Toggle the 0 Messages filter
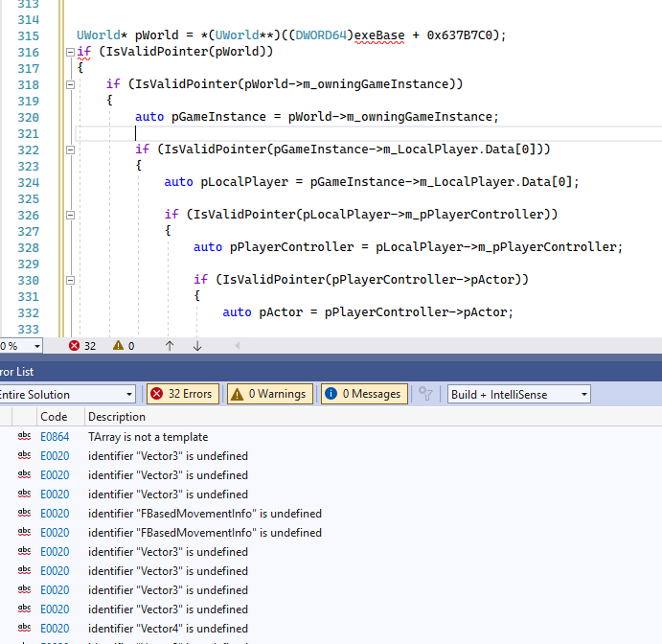The width and height of the screenshot is (662, 644). 364,394
